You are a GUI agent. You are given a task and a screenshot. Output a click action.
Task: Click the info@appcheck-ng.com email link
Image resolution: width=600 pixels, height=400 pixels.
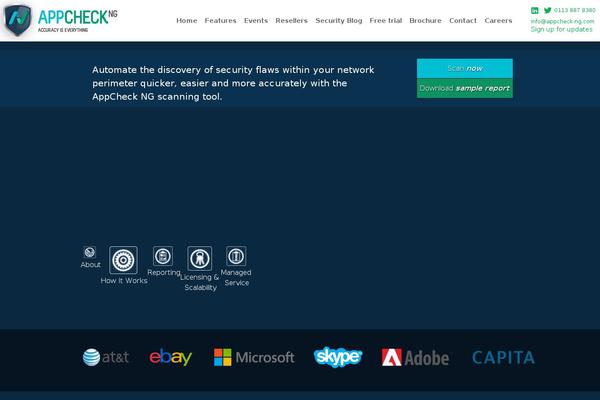[562, 21]
